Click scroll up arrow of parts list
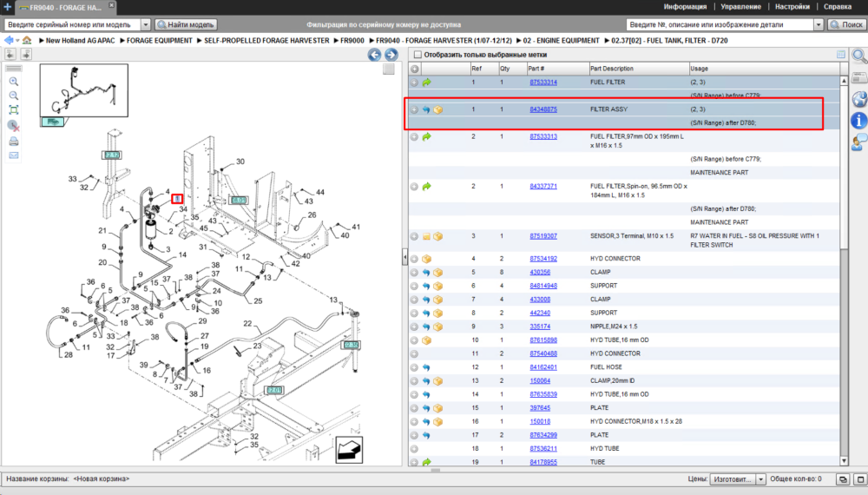868x495 pixels. [x=844, y=81]
